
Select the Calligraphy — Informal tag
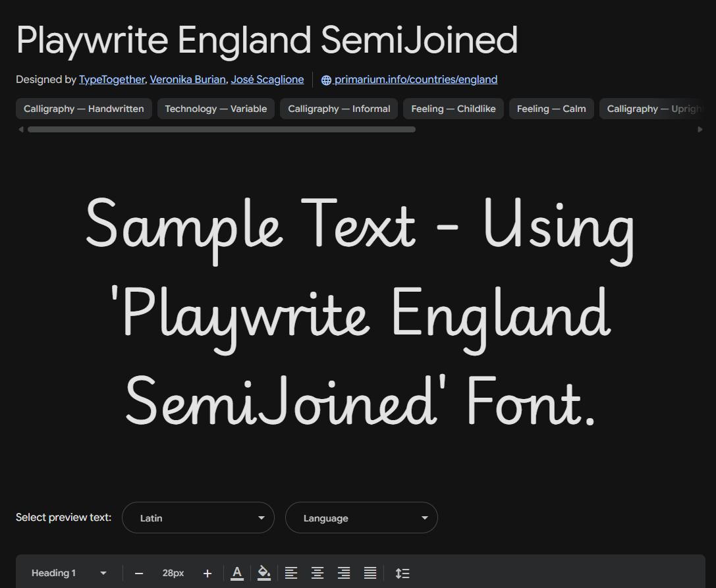click(339, 109)
